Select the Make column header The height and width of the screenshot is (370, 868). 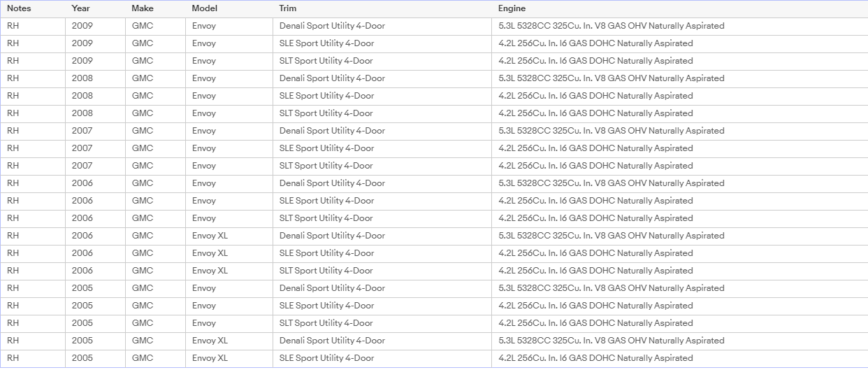tap(156, 8)
